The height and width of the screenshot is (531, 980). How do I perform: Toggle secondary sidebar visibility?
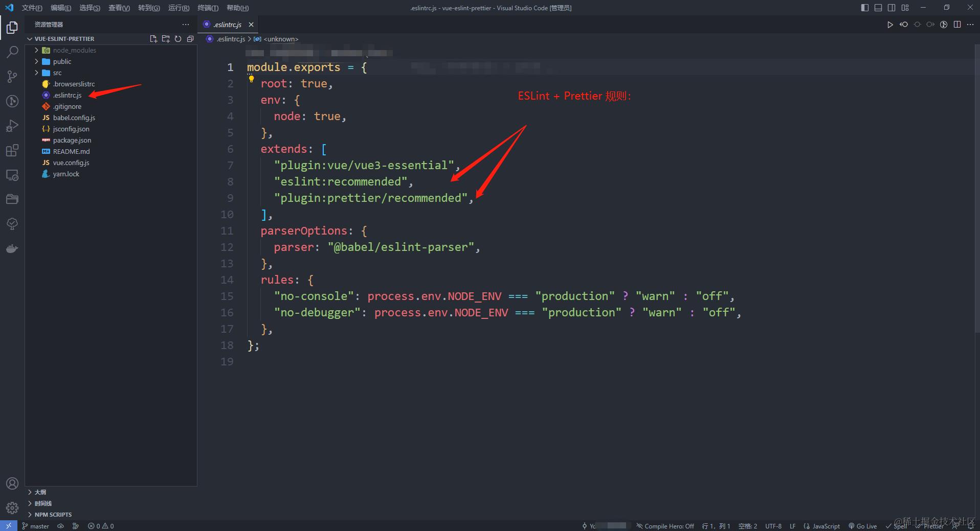click(x=892, y=8)
